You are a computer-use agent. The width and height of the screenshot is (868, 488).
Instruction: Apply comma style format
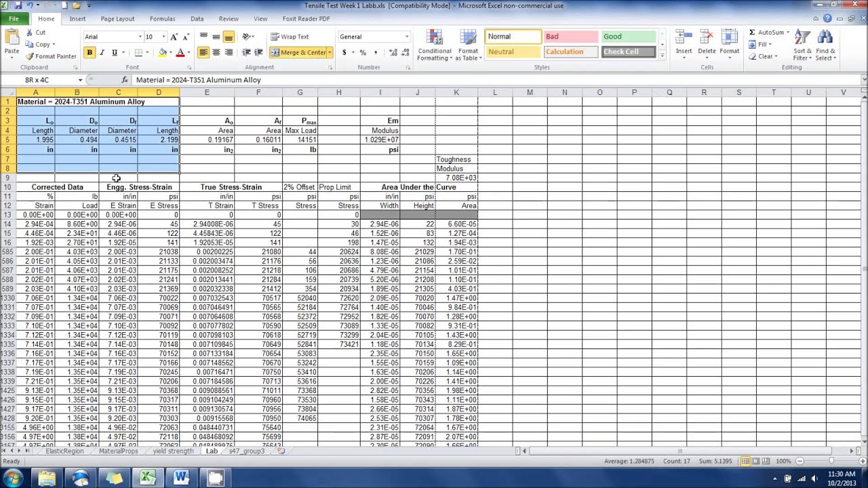[x=375, y=52]
